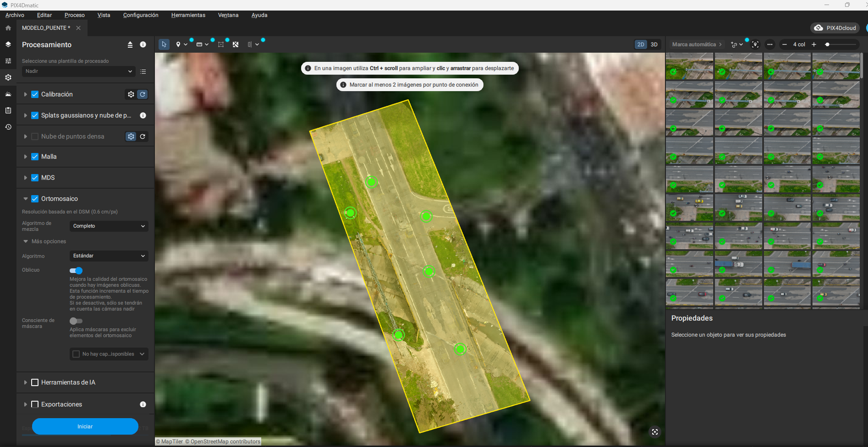Click info icon on Exportaciones row
The image size is (868, 447).
(x=143, y=404)
